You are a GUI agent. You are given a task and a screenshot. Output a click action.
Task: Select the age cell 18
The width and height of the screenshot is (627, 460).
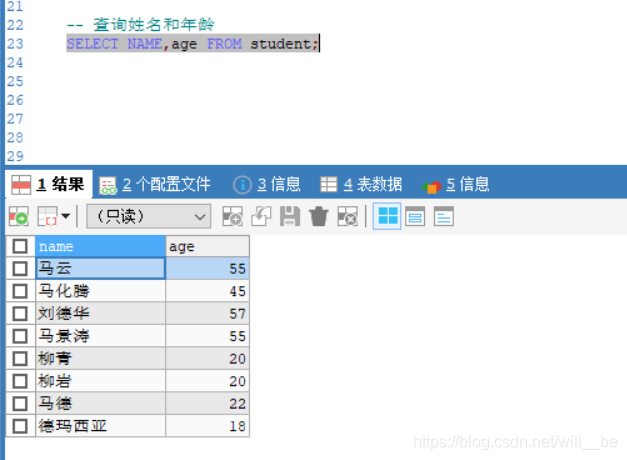pos(208,426)
